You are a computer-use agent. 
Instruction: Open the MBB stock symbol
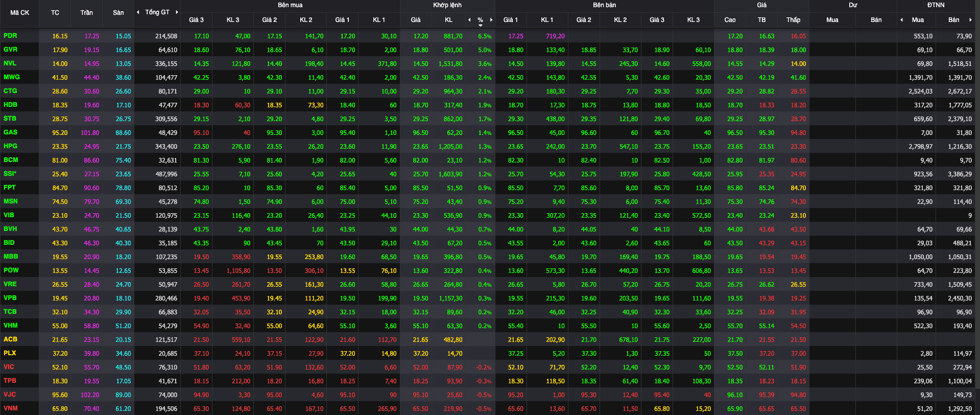(11, 257)
